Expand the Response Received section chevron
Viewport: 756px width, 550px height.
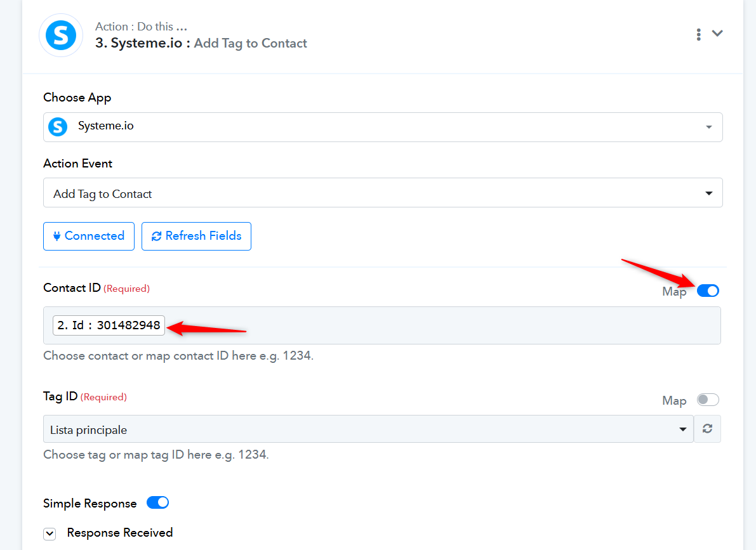(x=50, y=534)
